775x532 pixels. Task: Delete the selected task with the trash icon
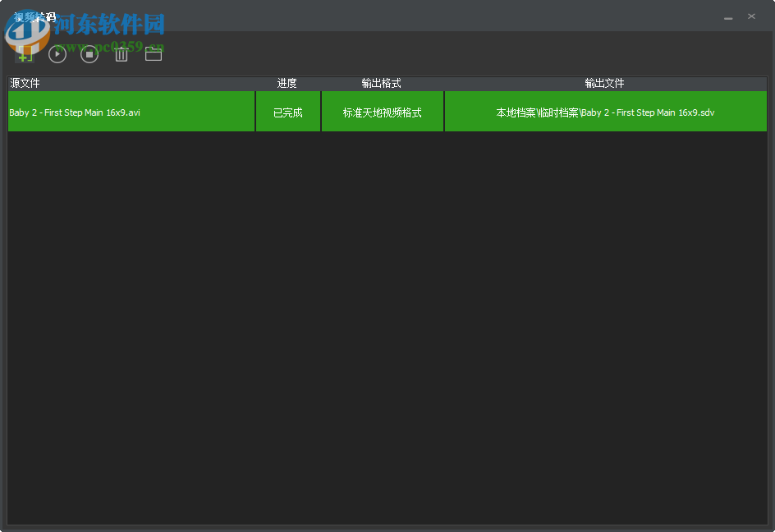pyautogui.click(x=122, y=54)
